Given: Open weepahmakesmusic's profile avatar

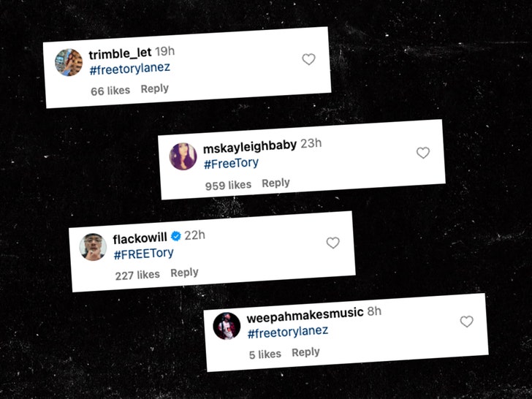Looking at the screenshot, I should (227, 326).
